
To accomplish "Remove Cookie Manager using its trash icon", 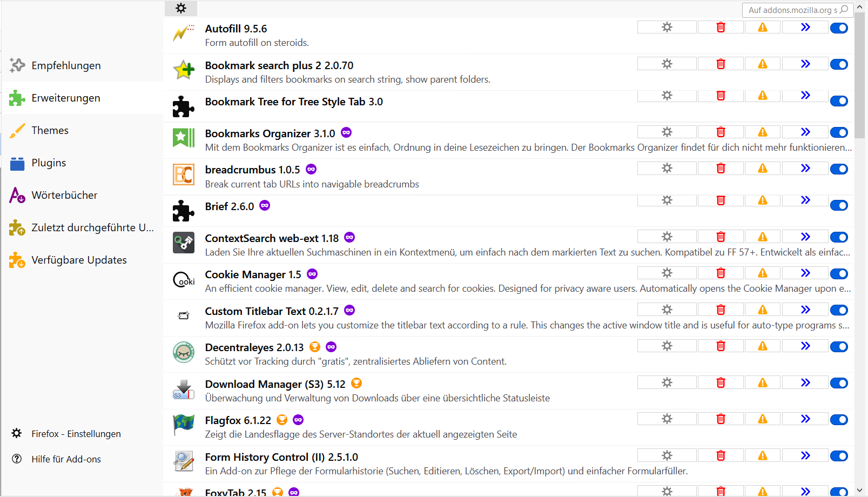I will [721, 273].
